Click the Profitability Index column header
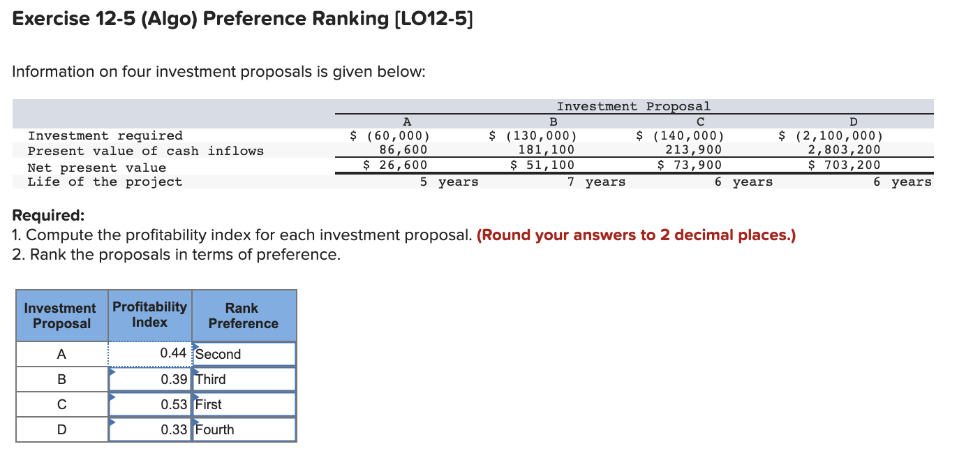 pyautogui.click(x=149, y=316)
